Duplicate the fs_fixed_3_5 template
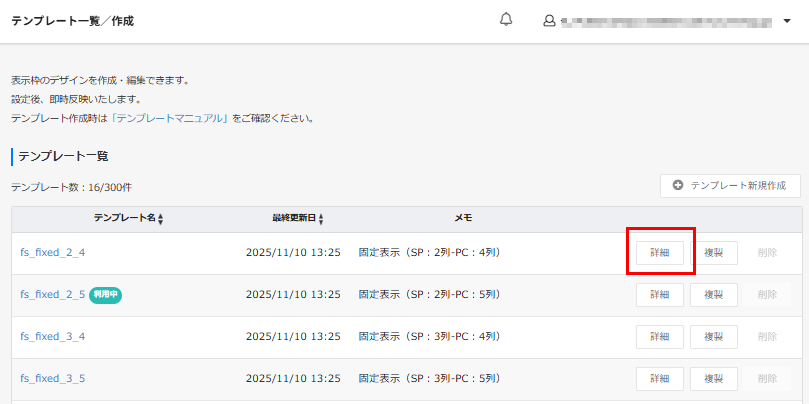Viewport: 809px width, 404px height. pyautogui.click(x=714, y=379)
